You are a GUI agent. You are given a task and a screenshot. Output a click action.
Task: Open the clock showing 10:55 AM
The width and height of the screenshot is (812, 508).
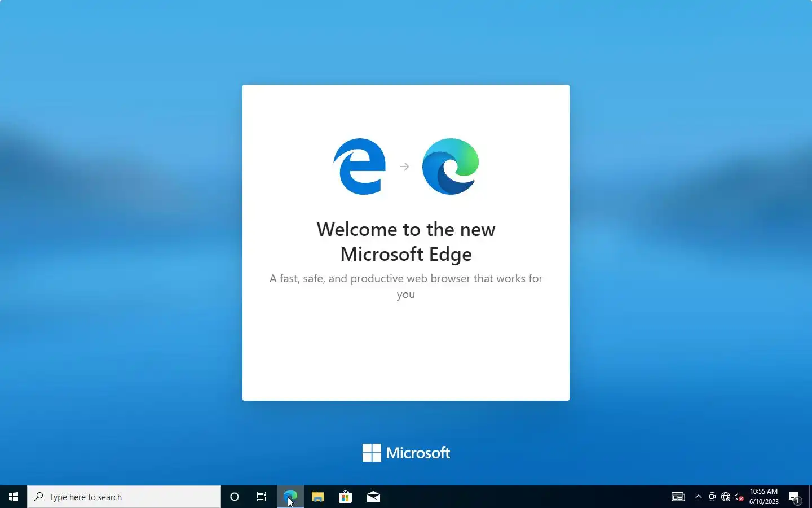pos(764,497)
